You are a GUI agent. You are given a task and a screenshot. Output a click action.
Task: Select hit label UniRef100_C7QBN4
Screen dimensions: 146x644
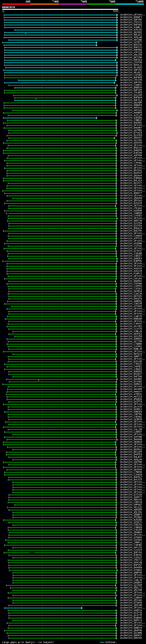coord(131,344)
